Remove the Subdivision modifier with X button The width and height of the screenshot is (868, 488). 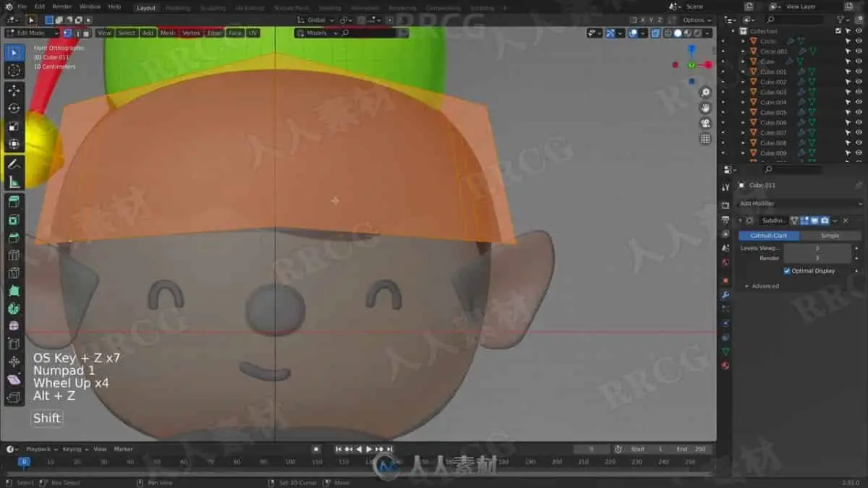point(846,221)
